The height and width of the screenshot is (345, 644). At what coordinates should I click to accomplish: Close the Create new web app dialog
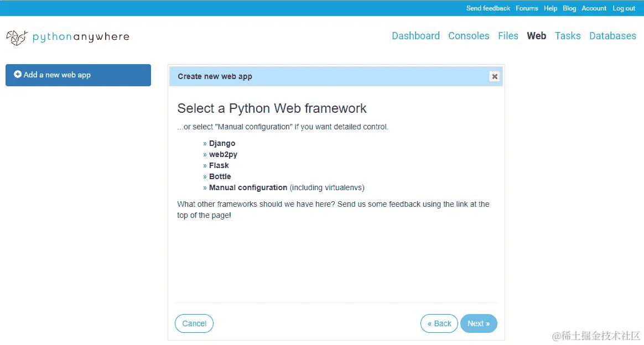495,77
